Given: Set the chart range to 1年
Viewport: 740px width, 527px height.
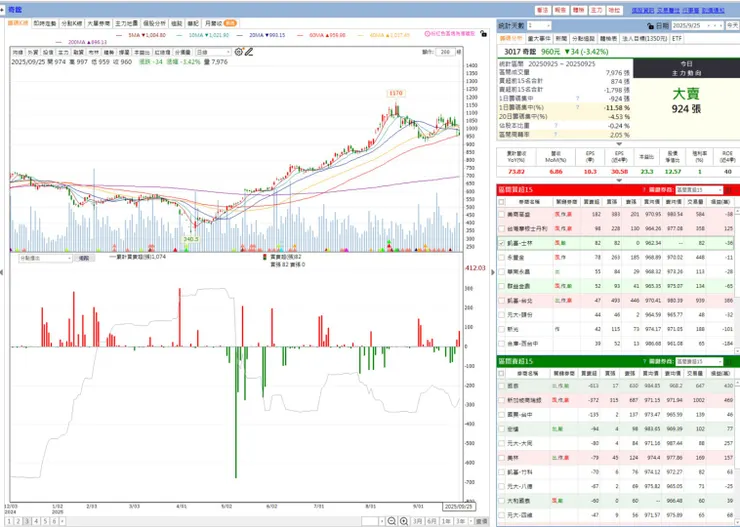Looking at the screenshot, I should click(446, 521).
